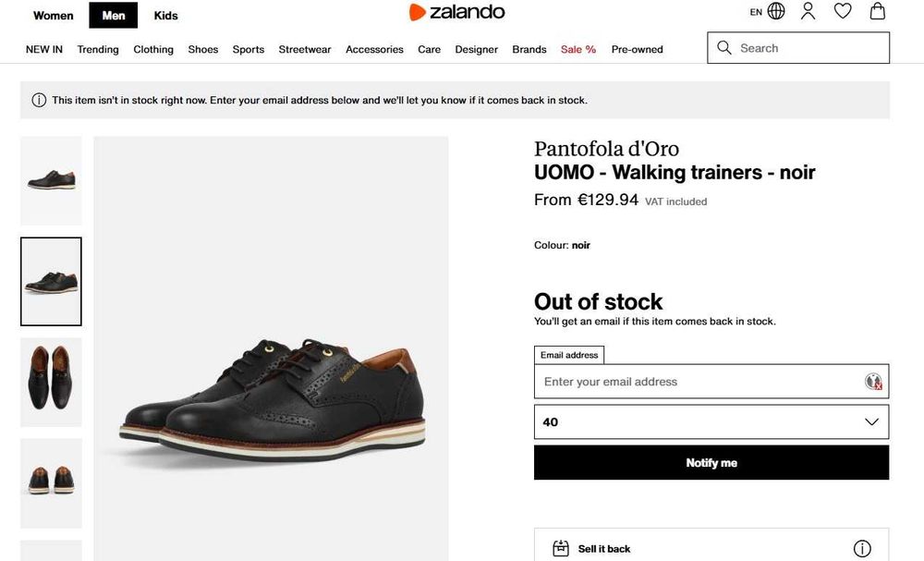Click the language globe icon

(776, 12)
